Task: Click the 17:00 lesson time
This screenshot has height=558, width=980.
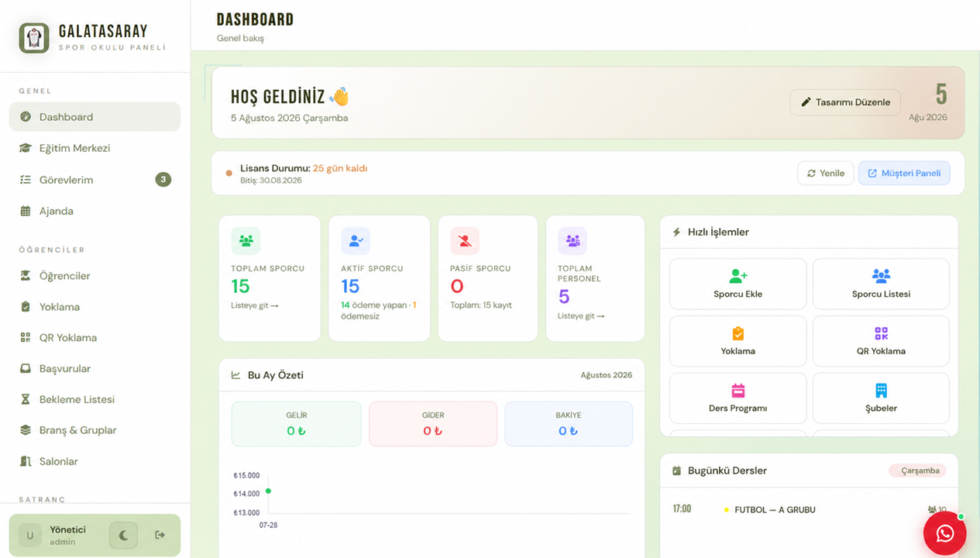Action: point(682,509)
